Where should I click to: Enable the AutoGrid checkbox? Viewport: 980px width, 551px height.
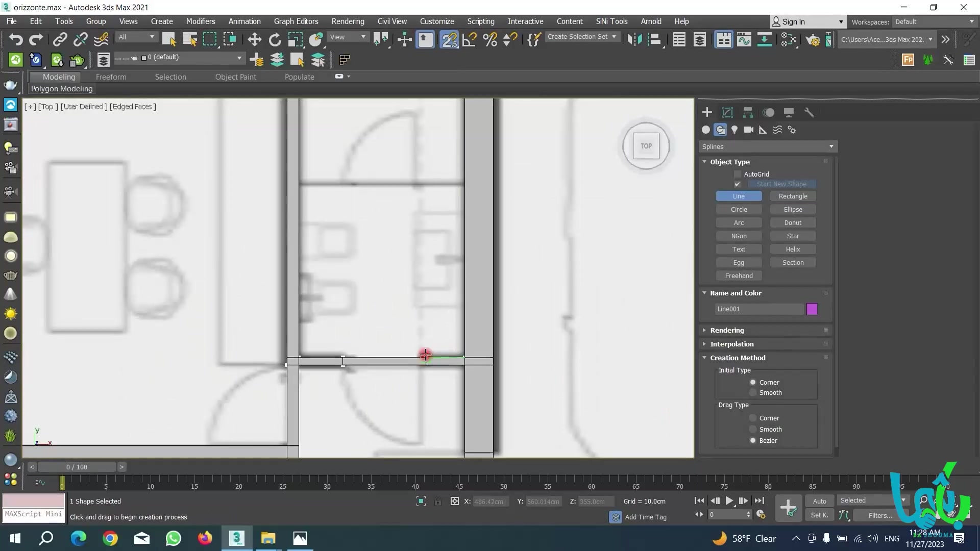point(738,174)
